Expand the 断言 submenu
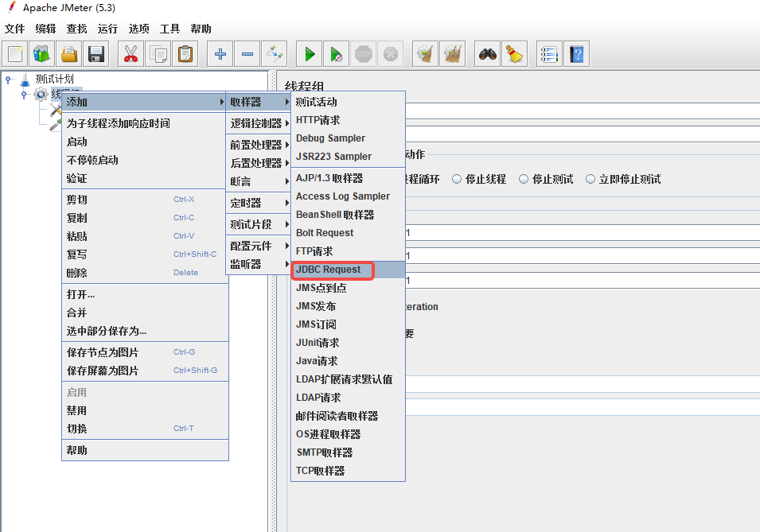The width and height of the screenshot is (760, 532). [259, 181]
